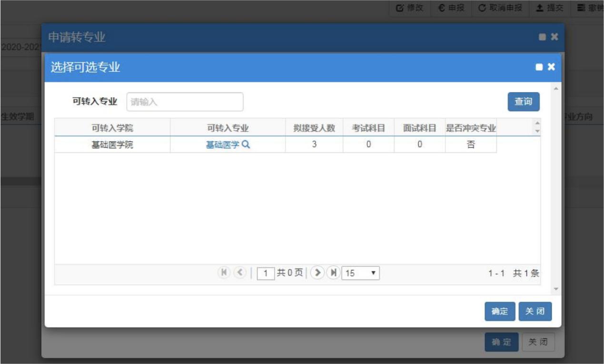Sort by 拟接受人数 column header
Image resolution: width=604 pixels, height=364 pixels.
(314, 128)
